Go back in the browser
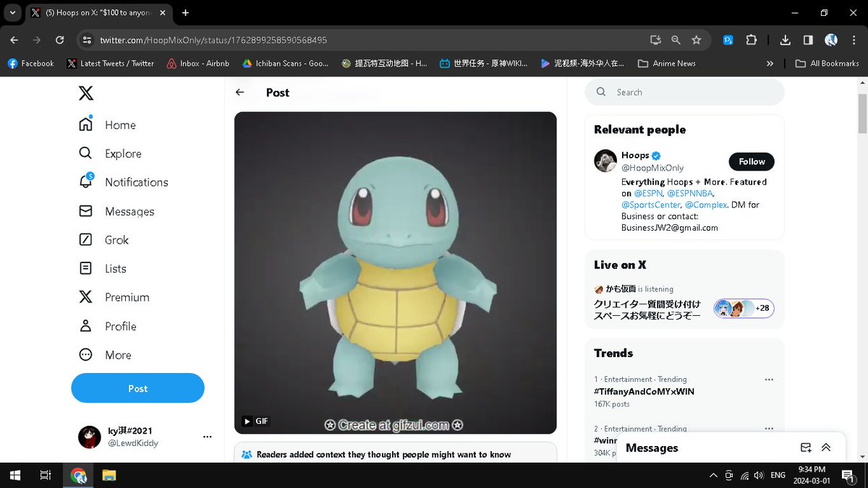 pos(14,40)
